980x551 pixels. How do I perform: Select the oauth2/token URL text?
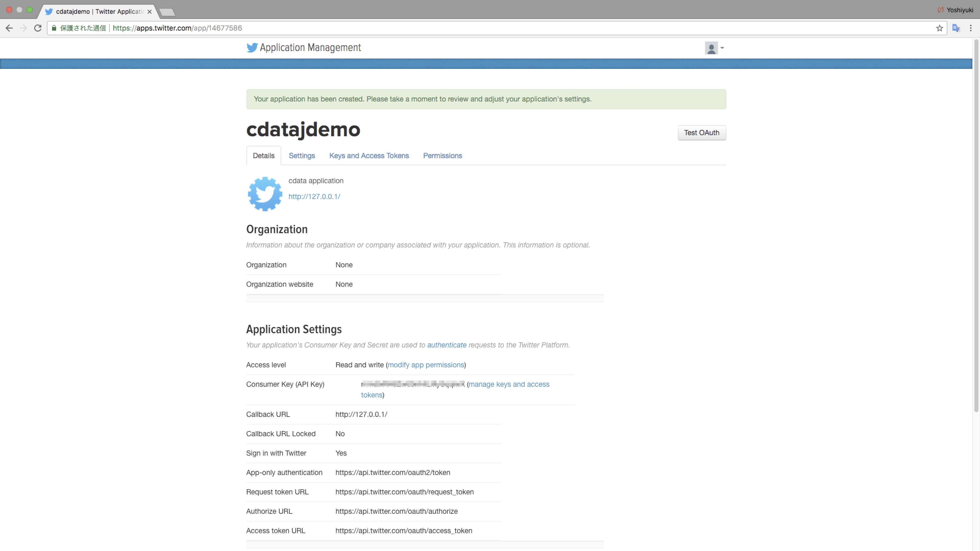(393, 473)
